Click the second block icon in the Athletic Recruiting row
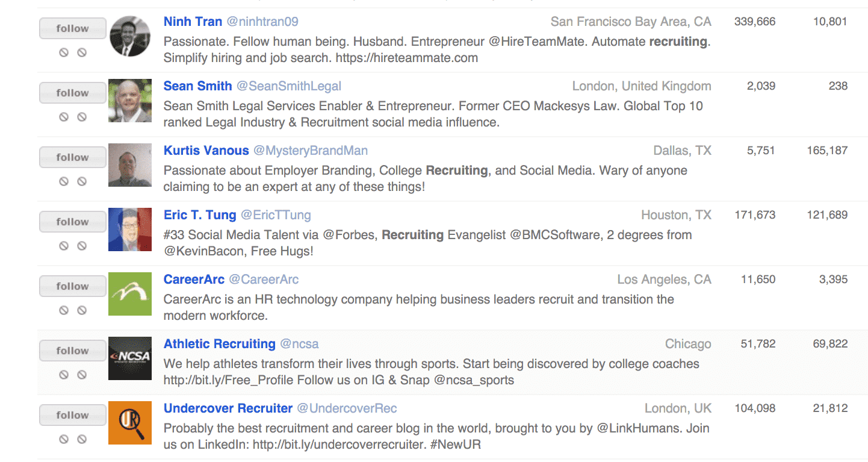Screen dimensions: 868x462 coord(82,375)
